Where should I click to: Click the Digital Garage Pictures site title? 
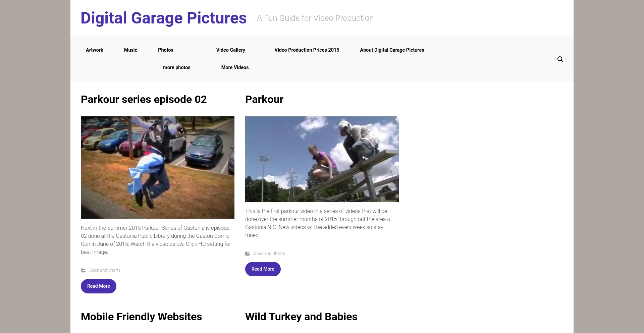pos(164,18)
